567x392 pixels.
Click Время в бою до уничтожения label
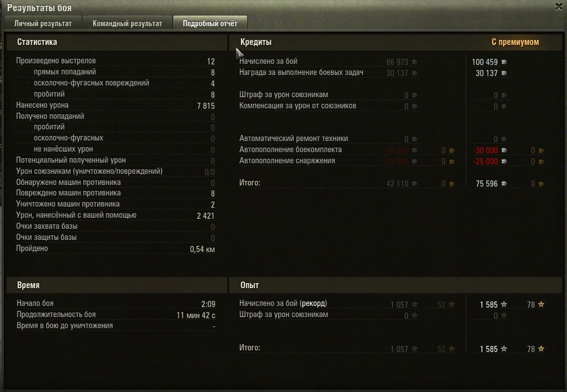click(65, 325)
